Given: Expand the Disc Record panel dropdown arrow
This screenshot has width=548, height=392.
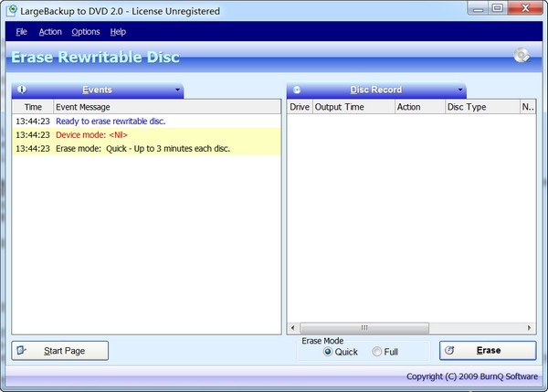Looking at the screenshot, I should (460, 90).
